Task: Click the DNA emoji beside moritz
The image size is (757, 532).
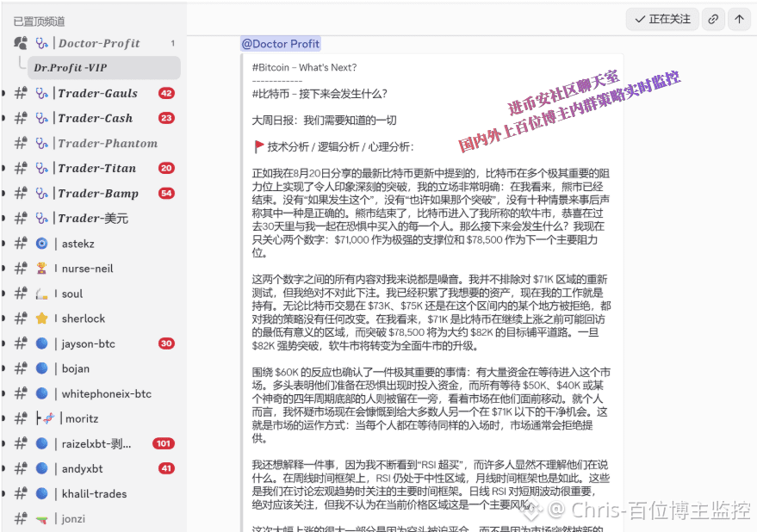Action: tap(49, 418)
